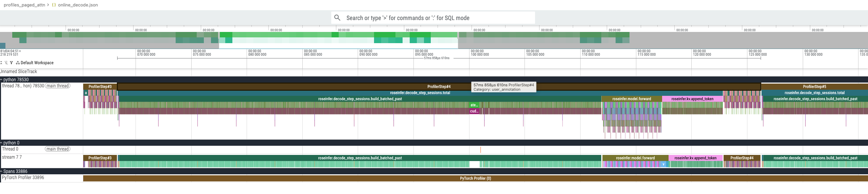The height and width of the screenshot is (194, 868).
Task: Collapse the python 0 process group
Action: pos(1,143)
